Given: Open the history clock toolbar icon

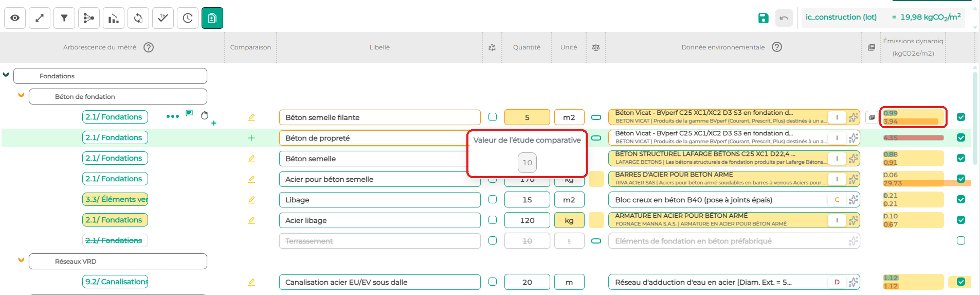Looking at the screenshot, I should point(188,18).
